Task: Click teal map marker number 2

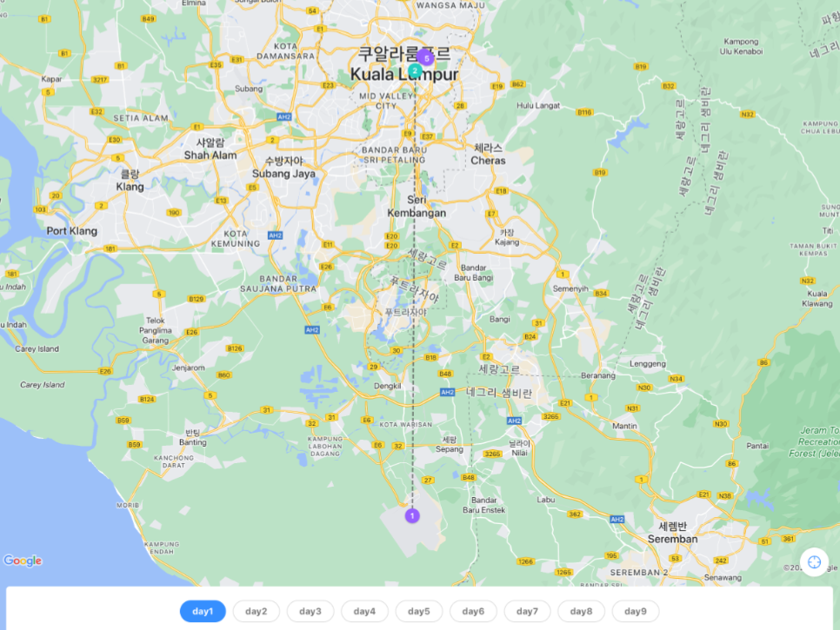Action: pyautogui.click(x=414, y=70)
